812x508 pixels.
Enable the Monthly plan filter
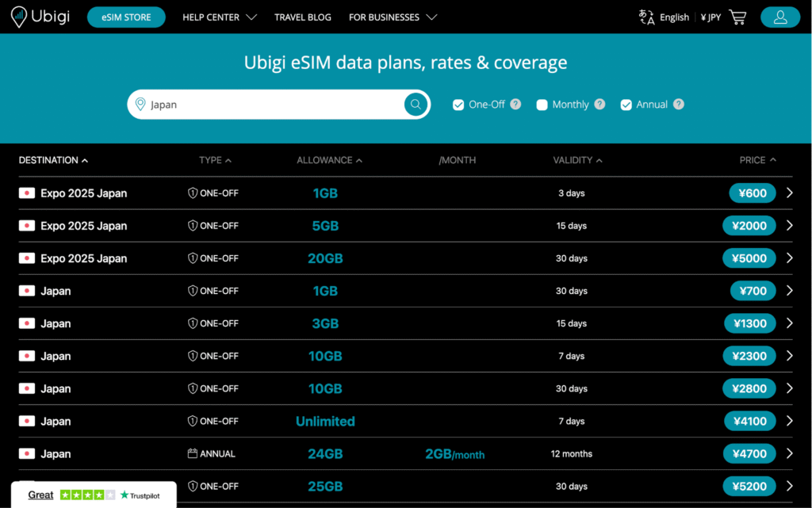542,105
